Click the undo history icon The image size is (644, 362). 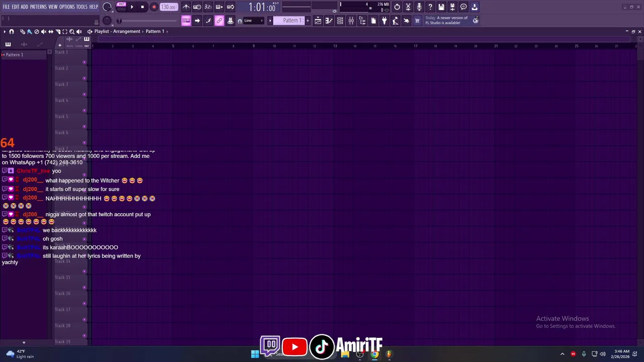tap(397, 7)
